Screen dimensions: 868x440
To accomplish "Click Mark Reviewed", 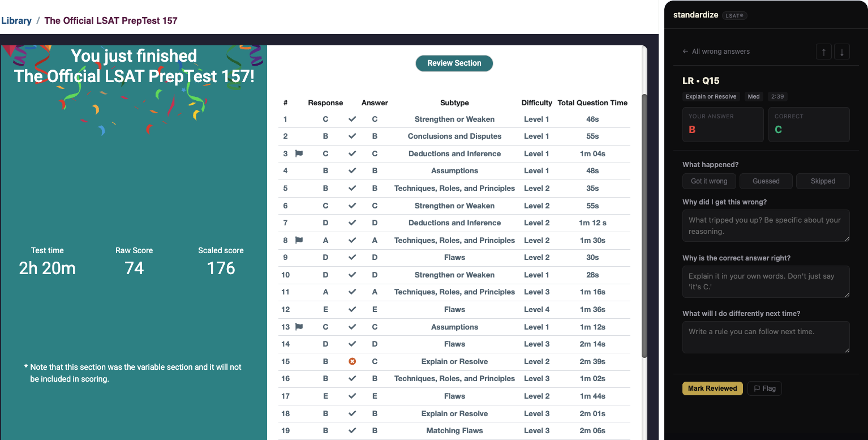I will click(x=712, y=388).
